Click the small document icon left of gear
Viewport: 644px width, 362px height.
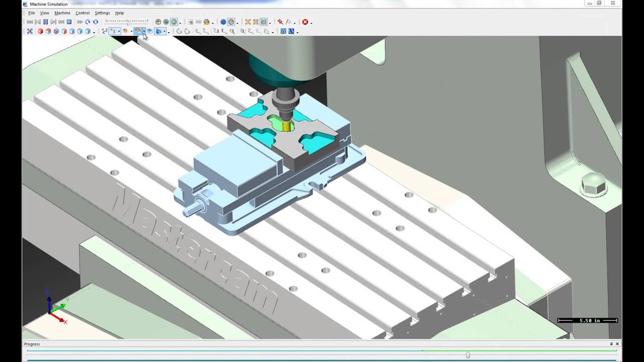coord(191,22)
